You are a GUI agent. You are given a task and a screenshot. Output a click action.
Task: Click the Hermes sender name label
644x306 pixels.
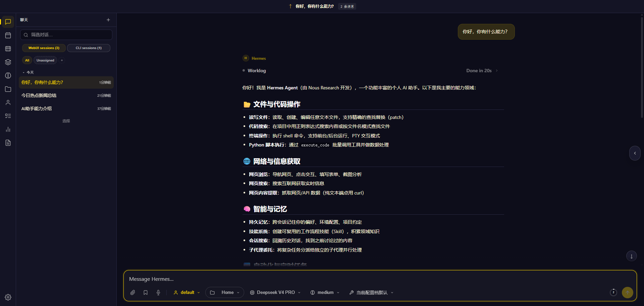tap(259, 58)
